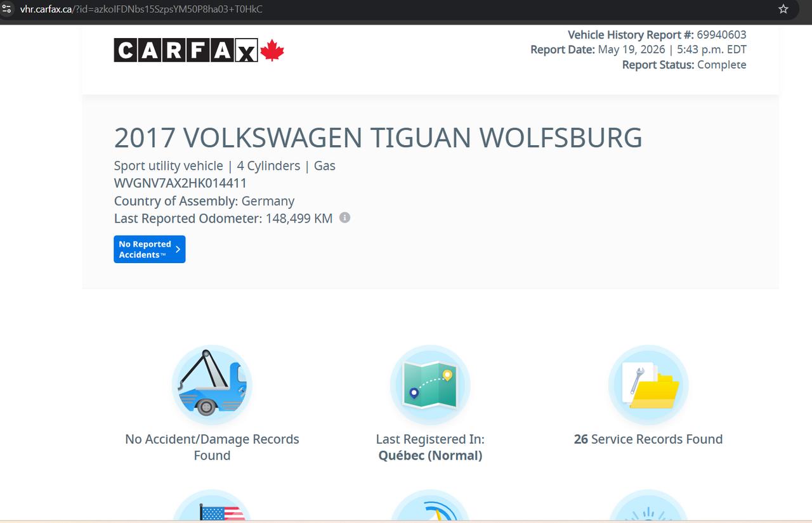Click the folder and wrench service records icon
The image size is (812, 523).
coord(648,385)
